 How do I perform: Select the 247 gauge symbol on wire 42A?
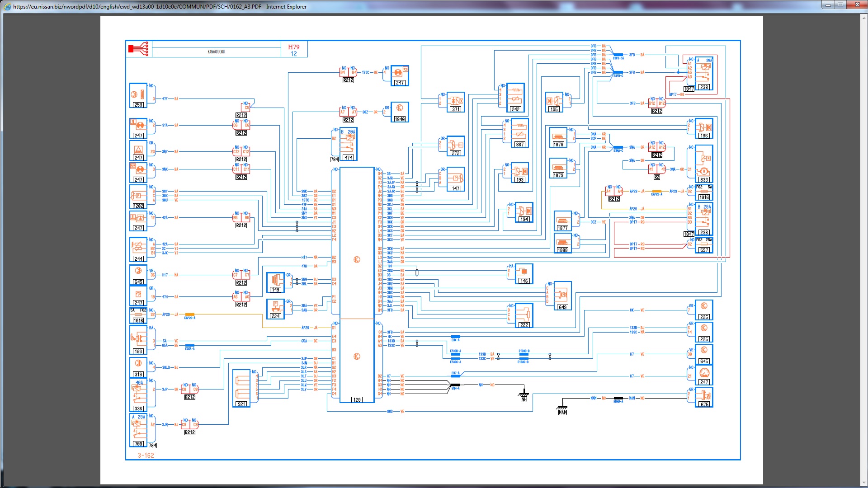click(x=138, y=221)
